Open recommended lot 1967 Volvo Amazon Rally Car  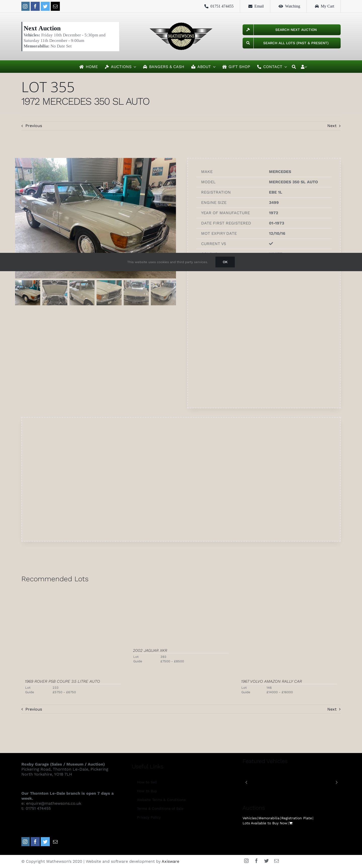click(271, 681)
